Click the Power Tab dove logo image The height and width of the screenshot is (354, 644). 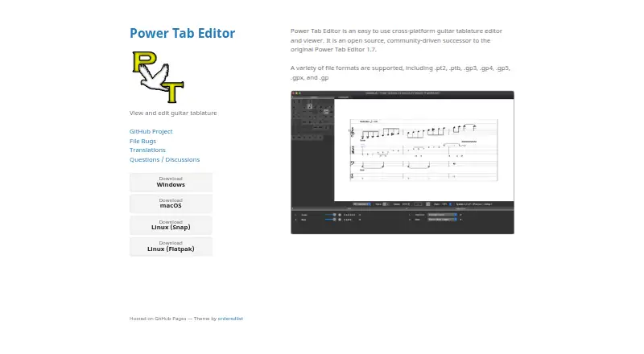click(158, 76)
